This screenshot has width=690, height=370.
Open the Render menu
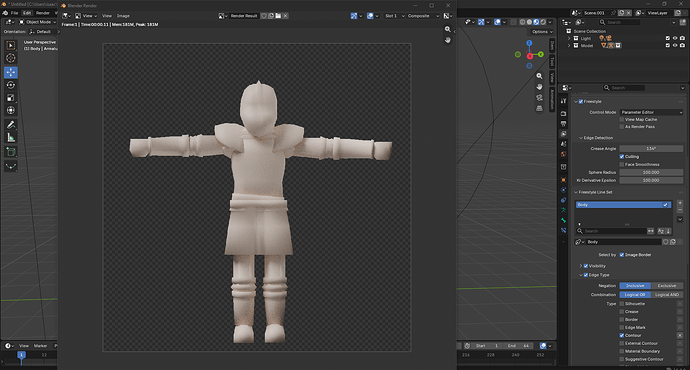coord(43,13)
